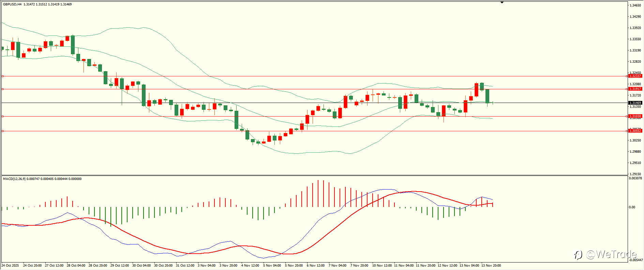Click the 11 Nov 20:00 time label
The image size is (644, 270).
pyautogui.click(x=425, y=266)
